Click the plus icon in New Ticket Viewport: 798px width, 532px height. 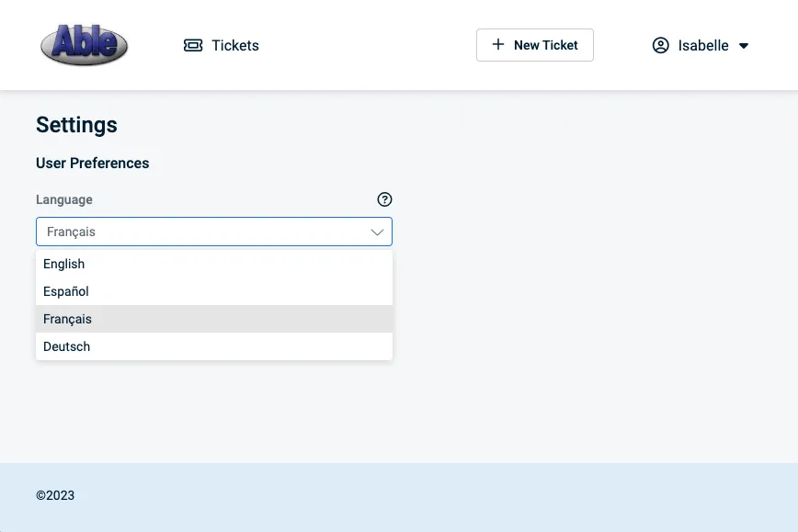click(498, 44)
